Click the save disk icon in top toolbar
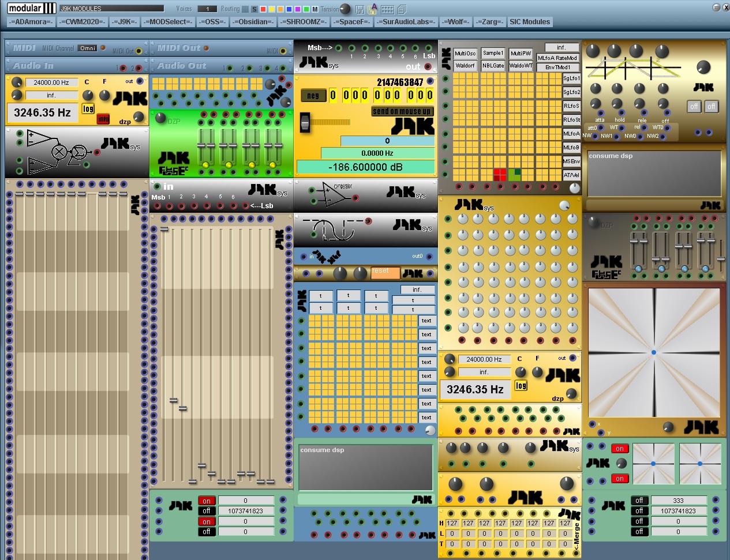The height and width of the screenshot is (560, 730). (x=360, y=9)
